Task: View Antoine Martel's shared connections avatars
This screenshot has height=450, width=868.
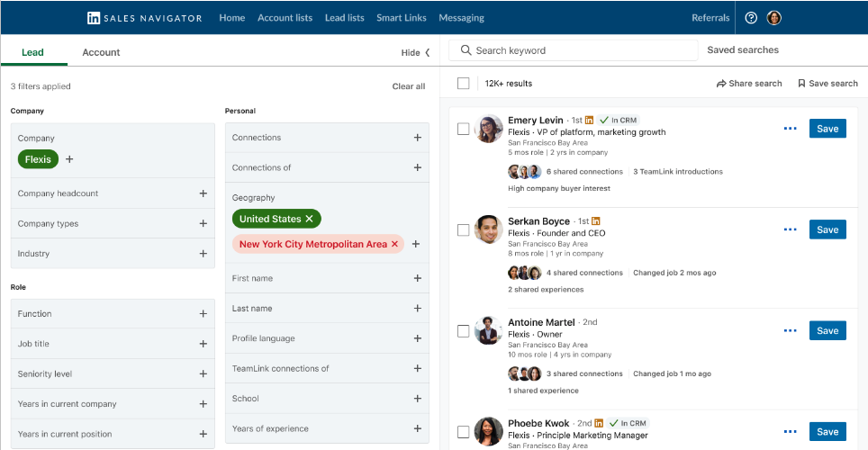Action: 524,373
